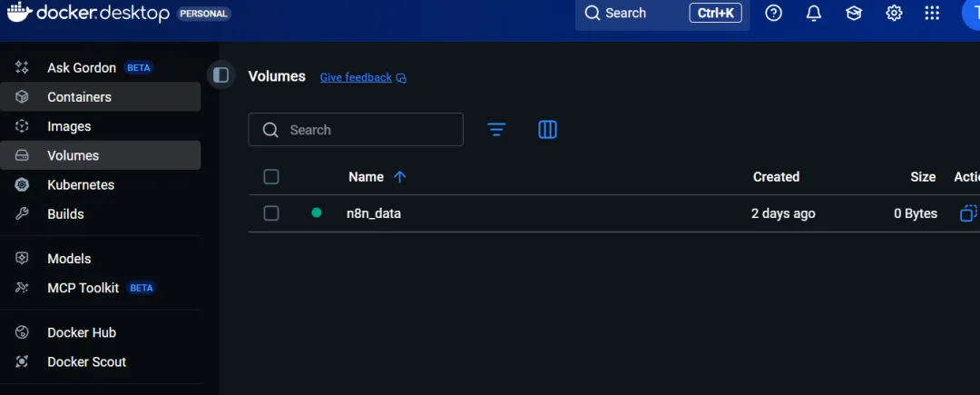Click the Give feedback link
The width and height of the screenshot is (980, 395).
tap(356, 77)
